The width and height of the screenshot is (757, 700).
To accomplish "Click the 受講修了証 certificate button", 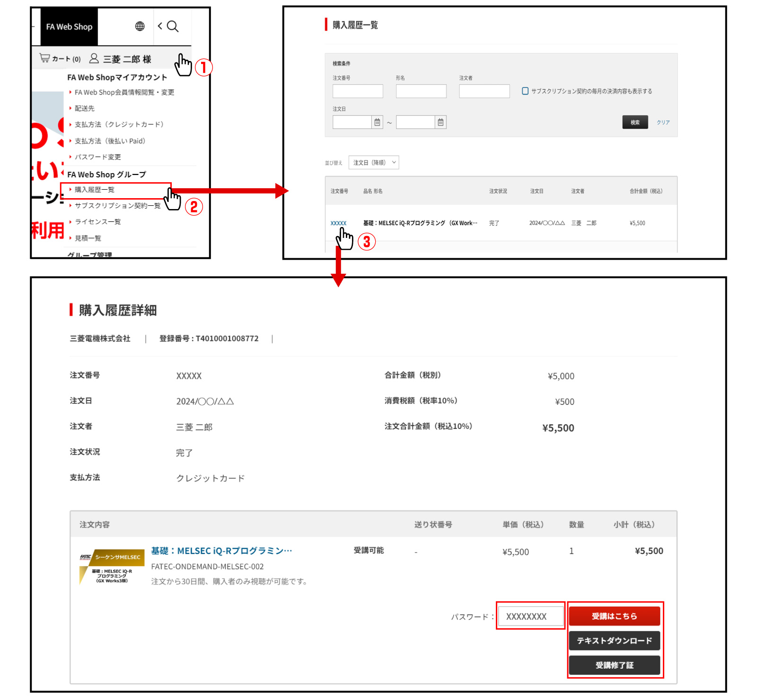I will pos(614,665).
